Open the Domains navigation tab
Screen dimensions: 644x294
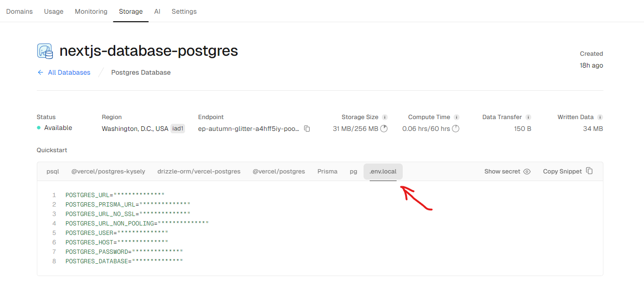(x=19, y=11)
